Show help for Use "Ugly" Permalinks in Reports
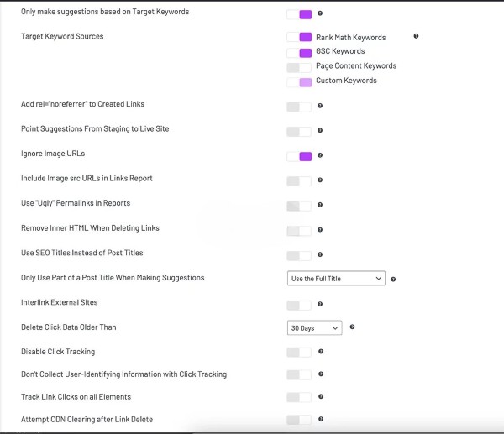The width and height of the screenshot is (504, 434). coord(320,206)
